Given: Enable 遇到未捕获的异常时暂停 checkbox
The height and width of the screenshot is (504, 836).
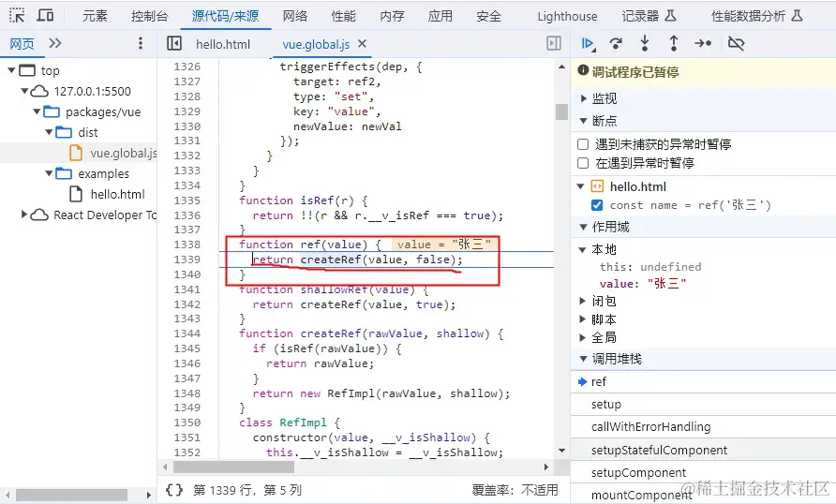Looking at the screenshot, I should tap(583, 144).
